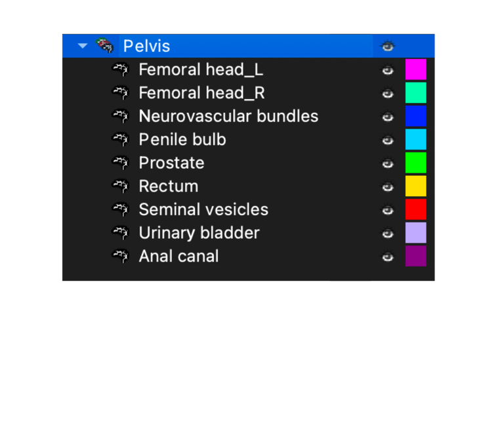Click the contour icon beside Femoral head_L
Image resolution: width=504 pixels, height=435 pixels.
[x=119, y=70]
